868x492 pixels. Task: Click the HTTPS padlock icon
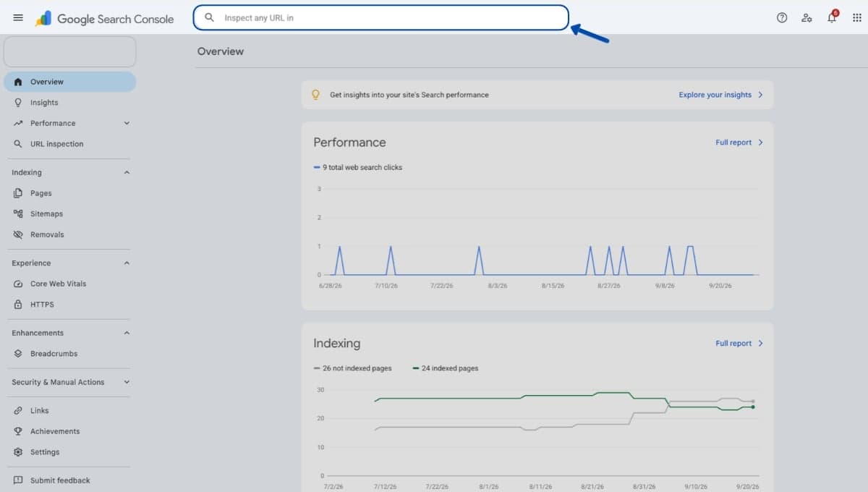[18, 305]
